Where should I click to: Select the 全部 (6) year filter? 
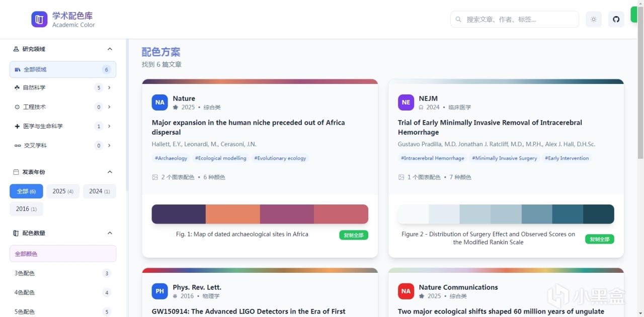coord(26,191)
